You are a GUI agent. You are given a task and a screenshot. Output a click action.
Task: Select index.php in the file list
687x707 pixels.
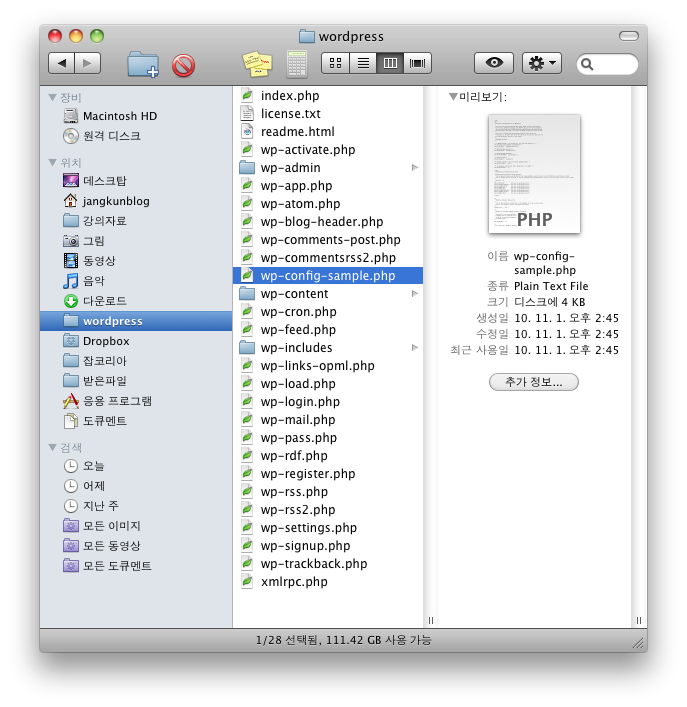click(x=328, y=96)
